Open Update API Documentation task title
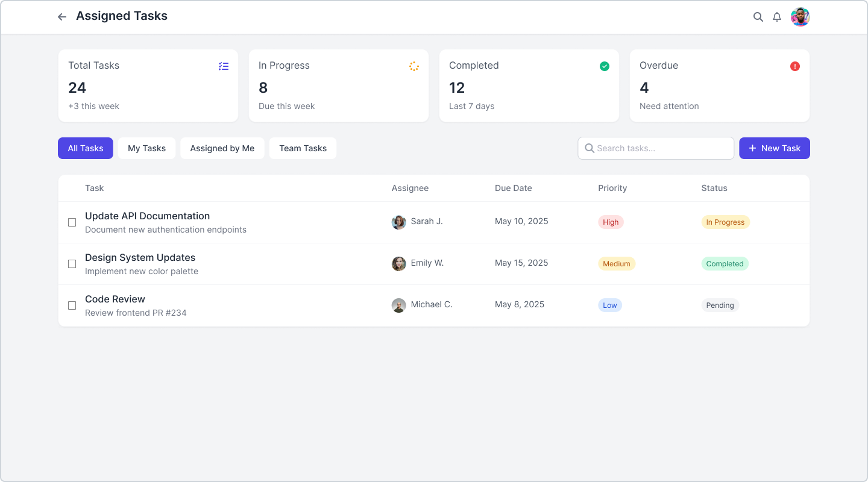 pos(148,216)
